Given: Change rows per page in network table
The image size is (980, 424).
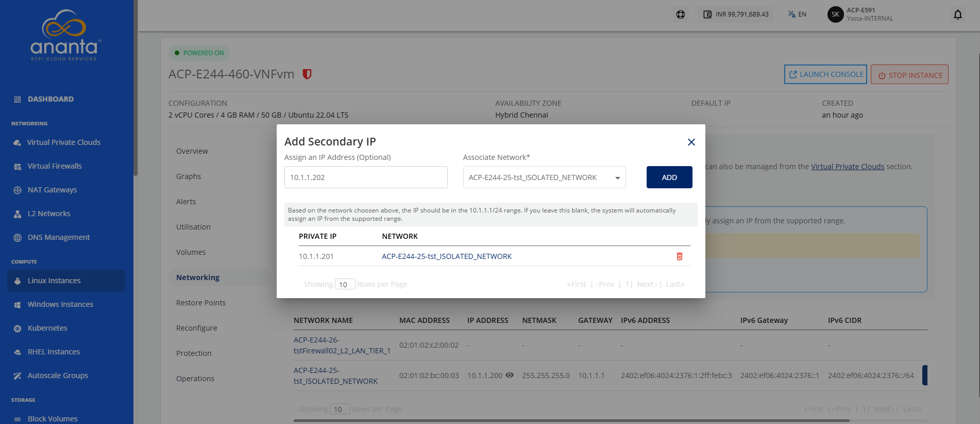Looking at the screenshot, I should click(x=340, y=409).
